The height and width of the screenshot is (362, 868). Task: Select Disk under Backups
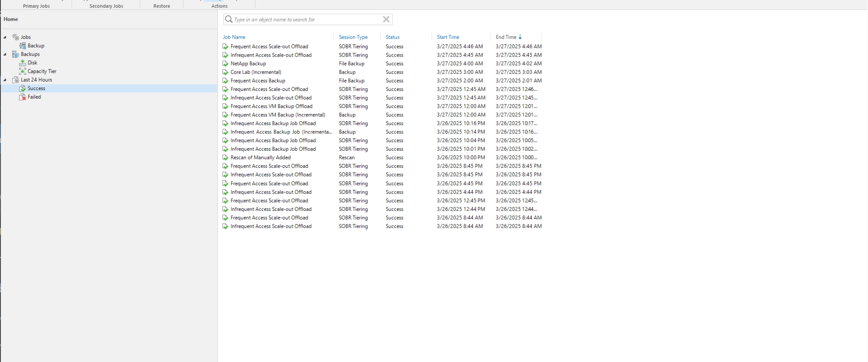[x=32, y=63]
